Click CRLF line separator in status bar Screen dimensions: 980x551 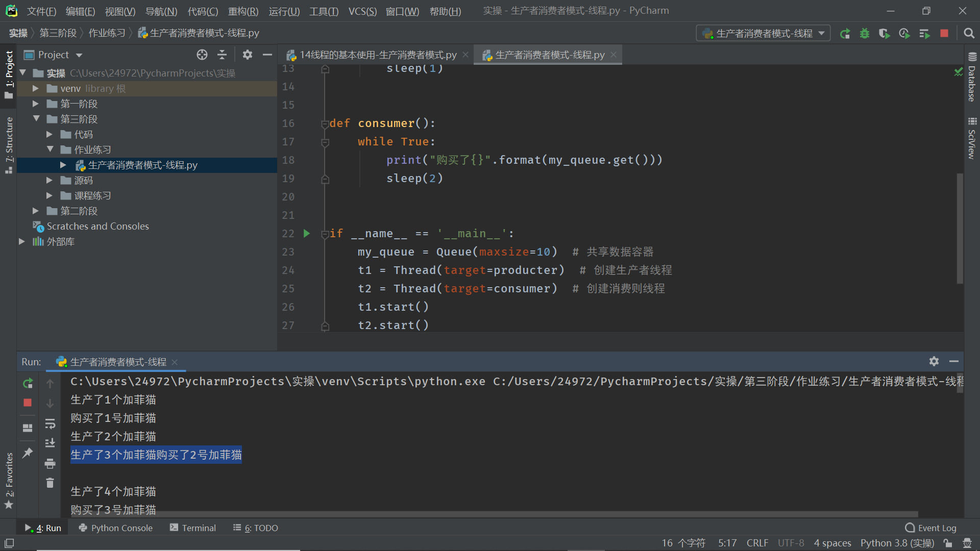[757, 543]
